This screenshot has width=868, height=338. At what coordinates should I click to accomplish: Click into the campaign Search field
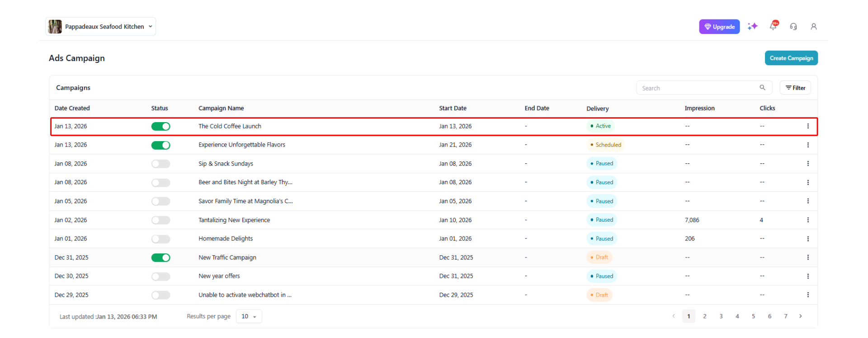(x=696, y=88)
